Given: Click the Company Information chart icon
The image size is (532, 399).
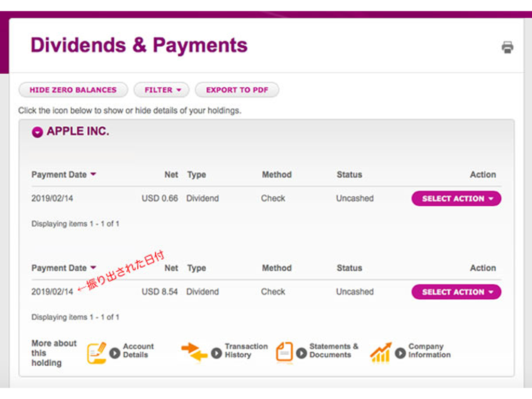Looking at the screenshot, I should tap(380, 353).
